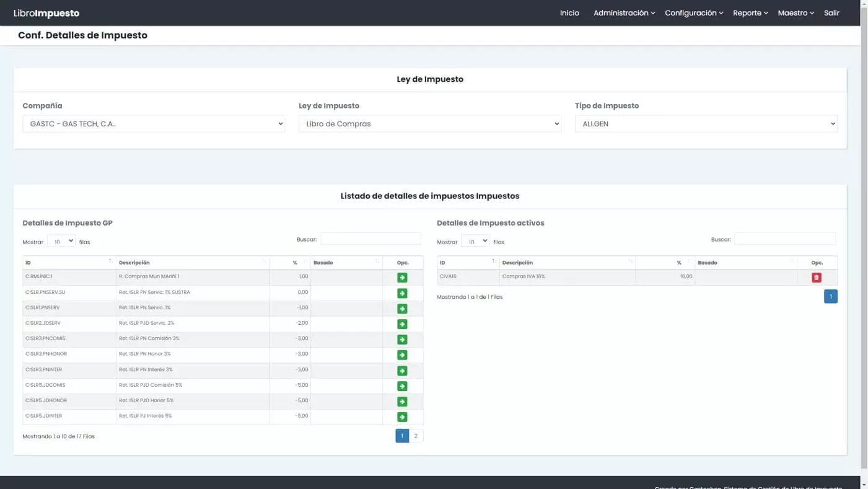Add CISLR3.PNINTER row using green arrow

click(402, 371)
